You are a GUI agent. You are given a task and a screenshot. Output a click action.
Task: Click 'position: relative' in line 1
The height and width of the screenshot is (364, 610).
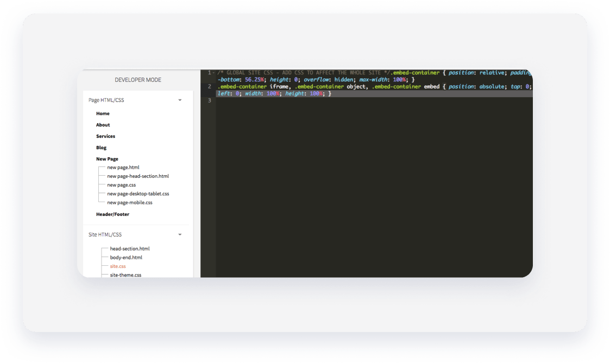tap(476, 73)
